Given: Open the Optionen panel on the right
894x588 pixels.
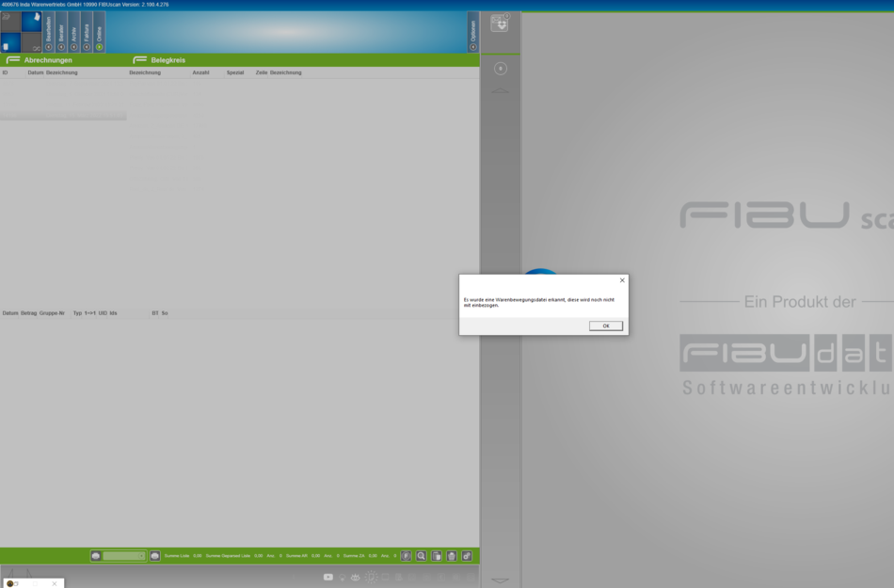Looking at the screenshot, I should coord(472,32).
